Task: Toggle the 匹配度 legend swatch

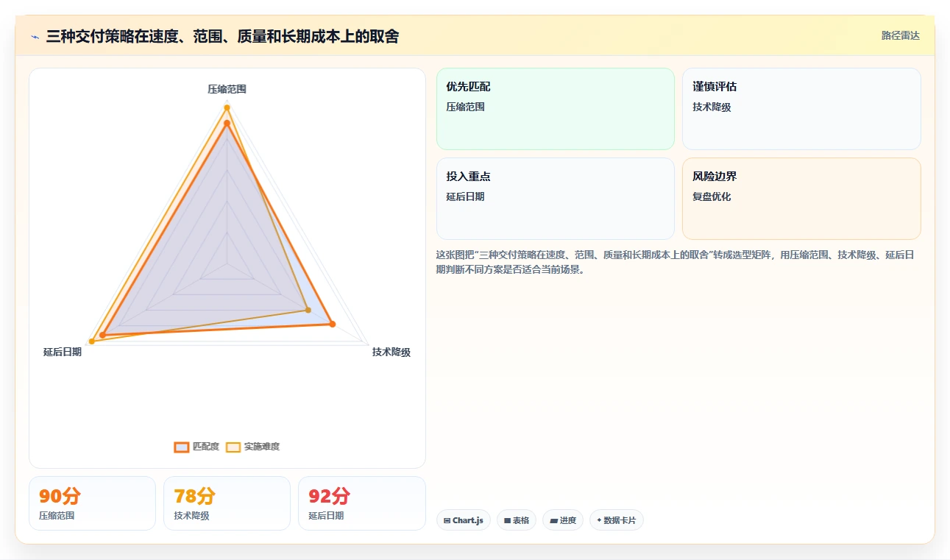Action: pyautogui.click(x=182, y=447)
